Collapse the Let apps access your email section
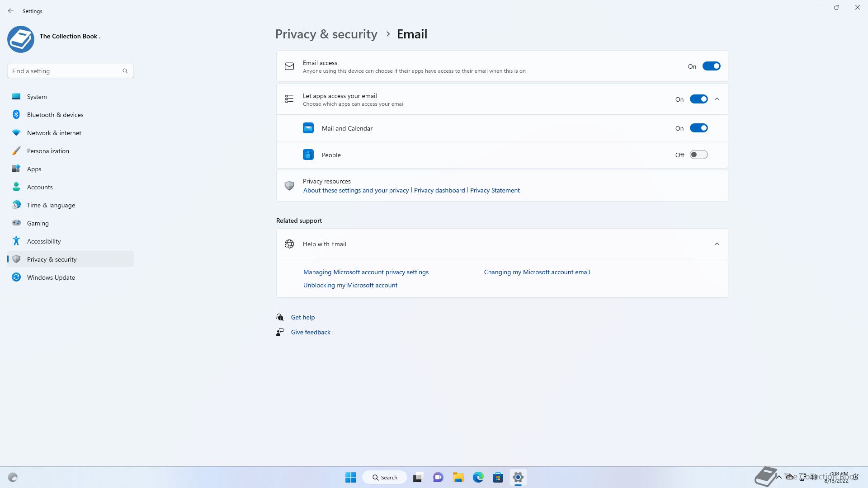Screen dimensions: 868x488 pos(717,99)
